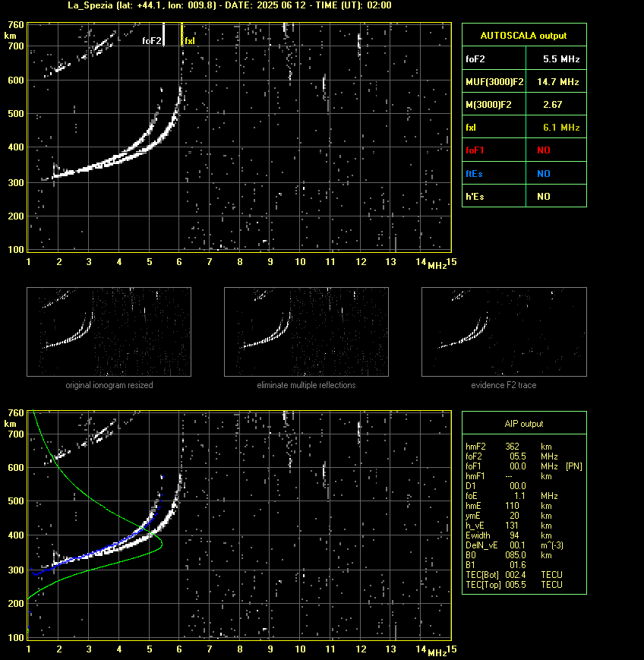This screenshot has width=644, height=660.
Task: Click the TEC[Bot] value '002.4'
Action: 516,574
